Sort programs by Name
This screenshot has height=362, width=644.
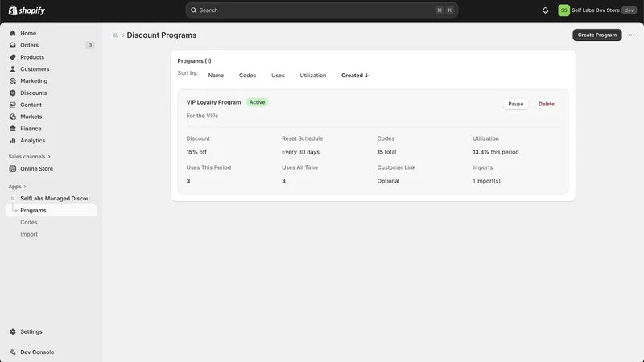[216, 76]
